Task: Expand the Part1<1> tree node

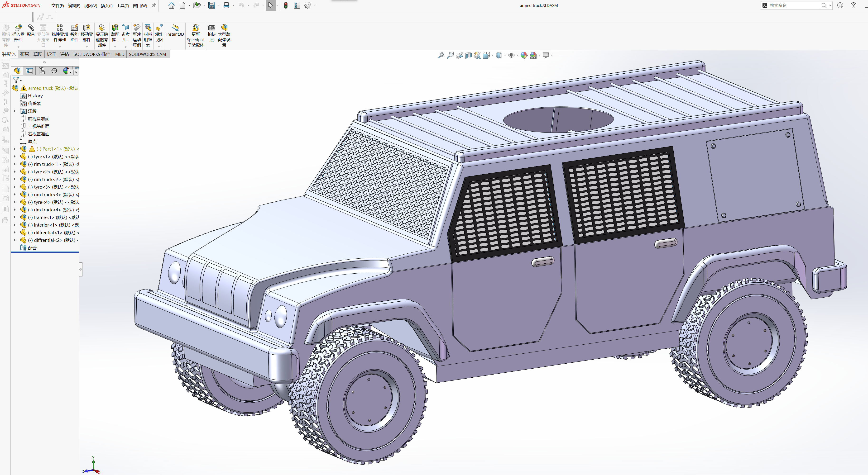Action: [14, 149]
